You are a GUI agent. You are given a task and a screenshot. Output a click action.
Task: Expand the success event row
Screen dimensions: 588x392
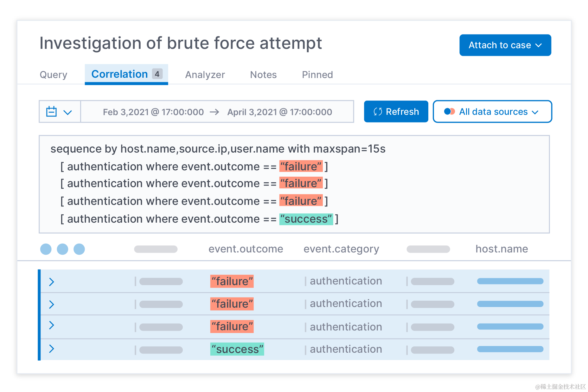pos(51,349)
